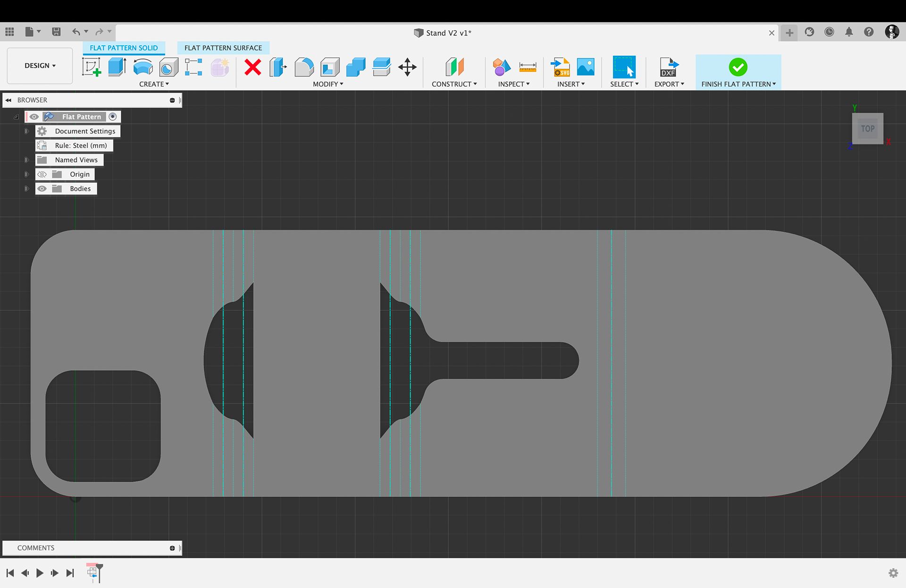Select the Stand V2 v1 document tab
906x588 pixels.
point(443,33)
